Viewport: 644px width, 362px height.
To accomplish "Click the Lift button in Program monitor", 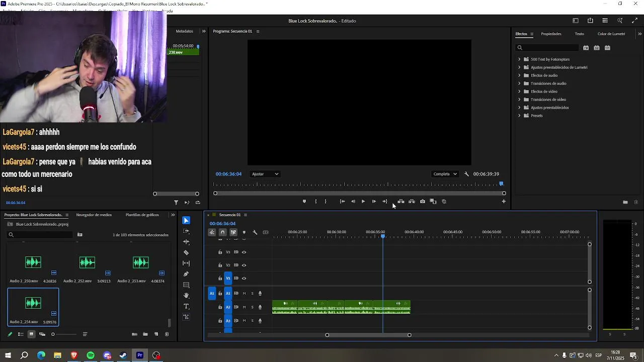I will click(x=401, y=202).
